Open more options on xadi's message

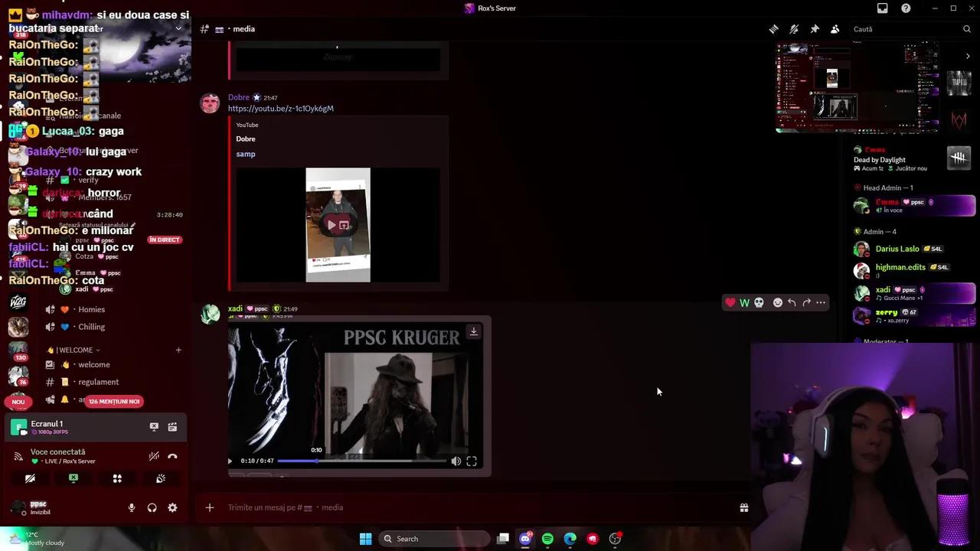[821, 303]
